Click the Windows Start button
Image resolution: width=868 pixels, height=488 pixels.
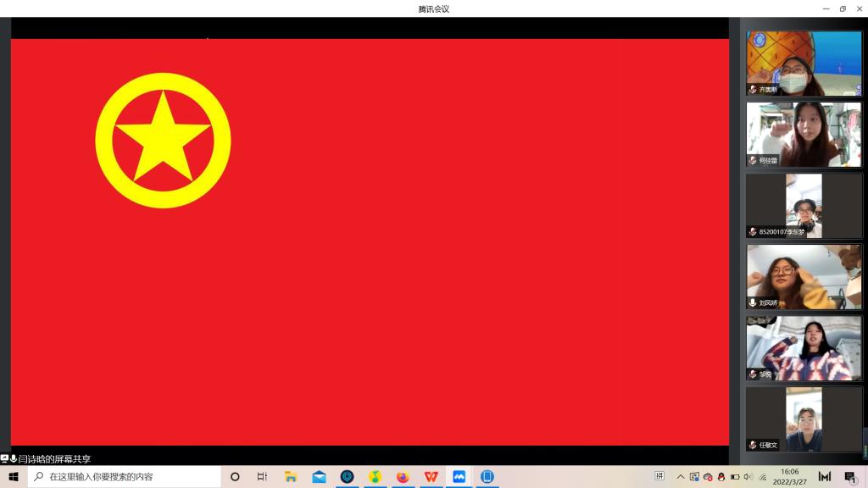point(14,477)
